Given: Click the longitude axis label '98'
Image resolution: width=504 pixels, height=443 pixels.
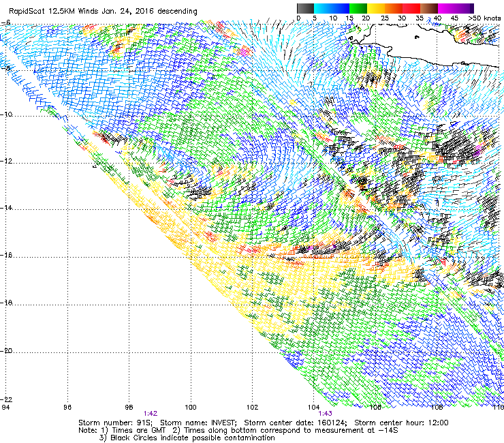Looking at the screenshot, I should [x=129, y=408].
